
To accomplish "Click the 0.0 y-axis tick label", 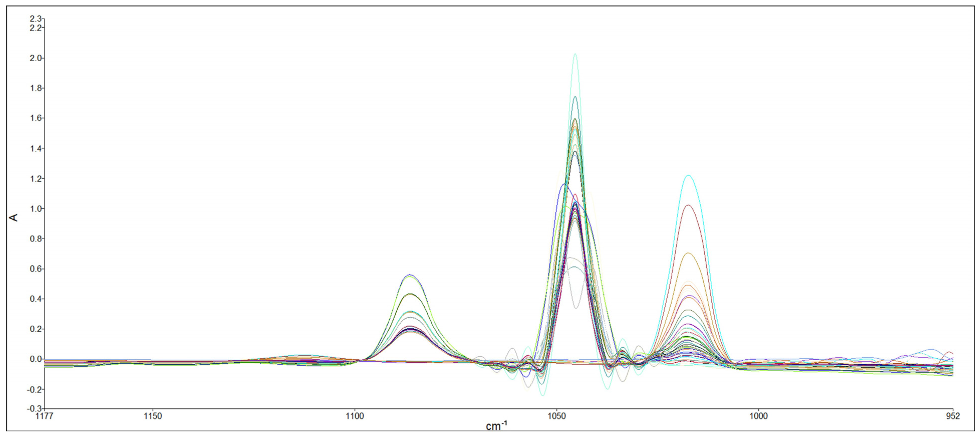I will [x=36, y=359].
